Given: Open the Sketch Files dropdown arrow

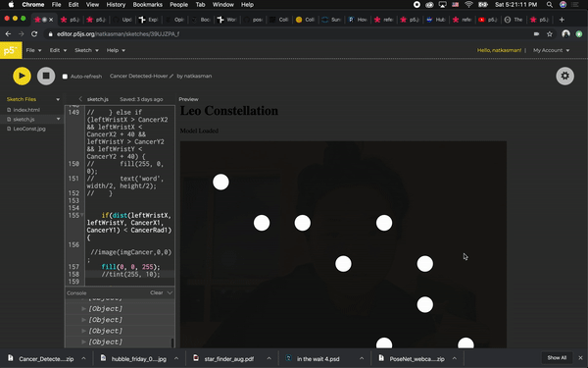Looking at the screenshot, I should tap(58, 99).
